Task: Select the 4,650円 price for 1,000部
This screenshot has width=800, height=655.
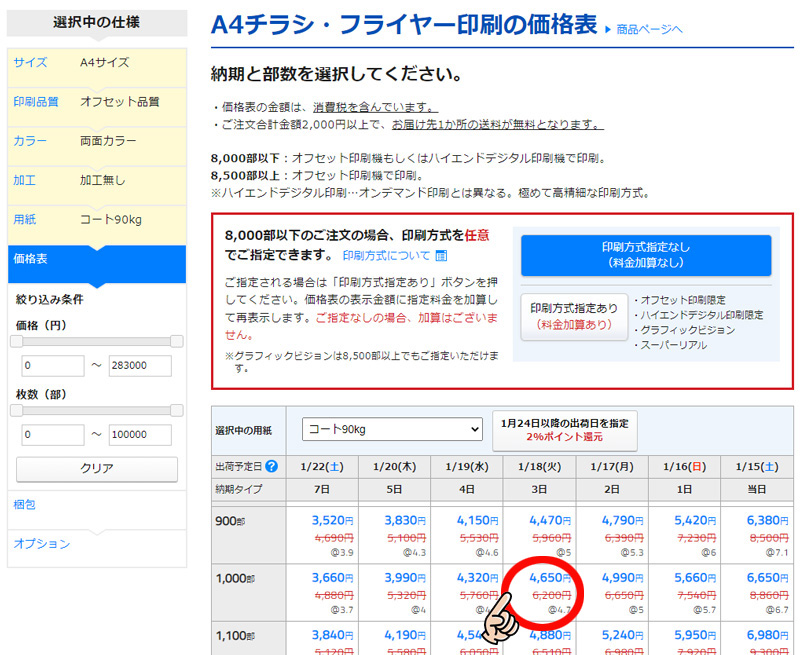Action: [542, 578]
